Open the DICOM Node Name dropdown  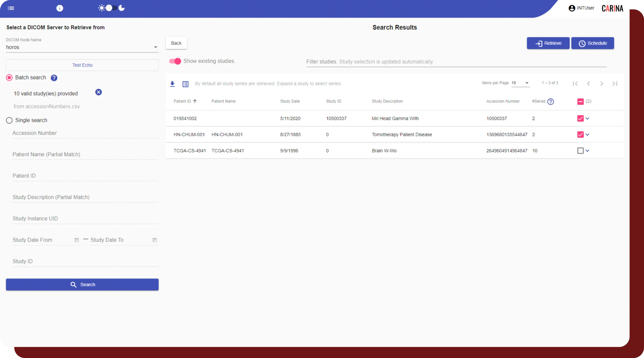click(156, 47)
